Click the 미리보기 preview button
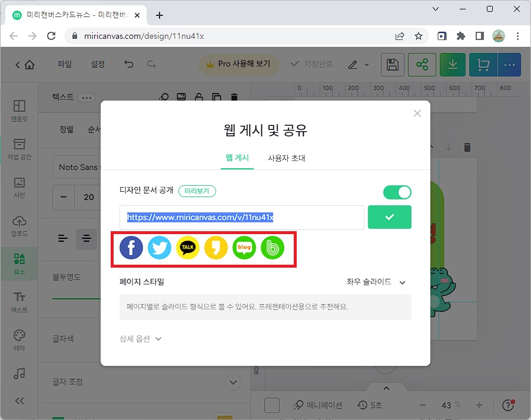This screenshot has height=420, width=531. point(197,191)
